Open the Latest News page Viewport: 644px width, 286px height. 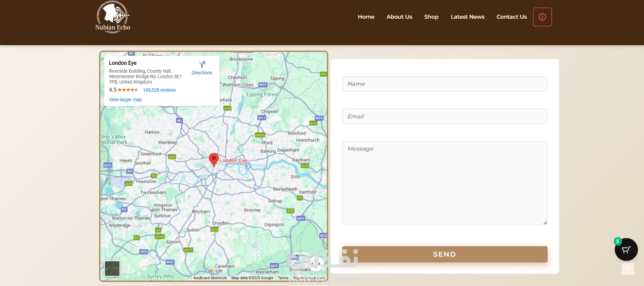pyautogui.click(x=467, y=17)
